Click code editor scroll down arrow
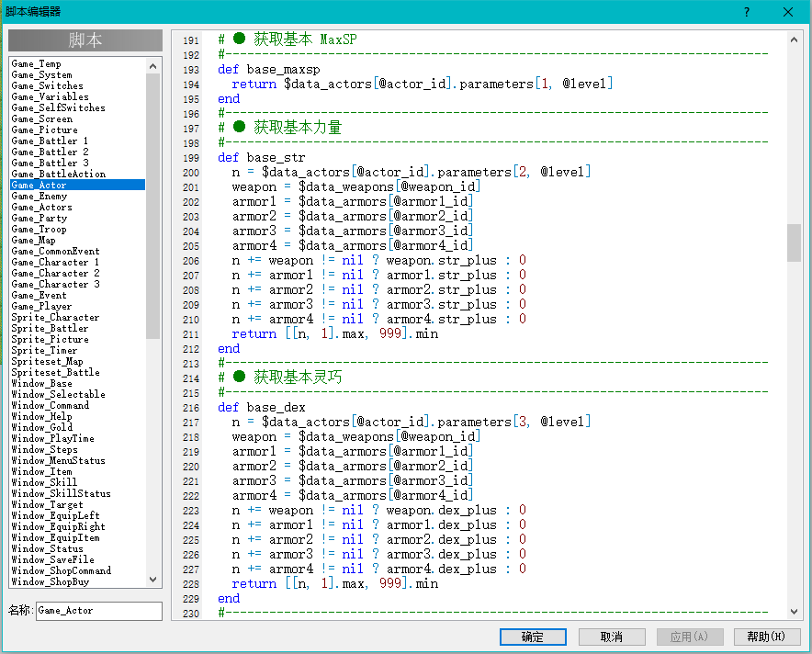812x654 pixels. coord(794,612)
